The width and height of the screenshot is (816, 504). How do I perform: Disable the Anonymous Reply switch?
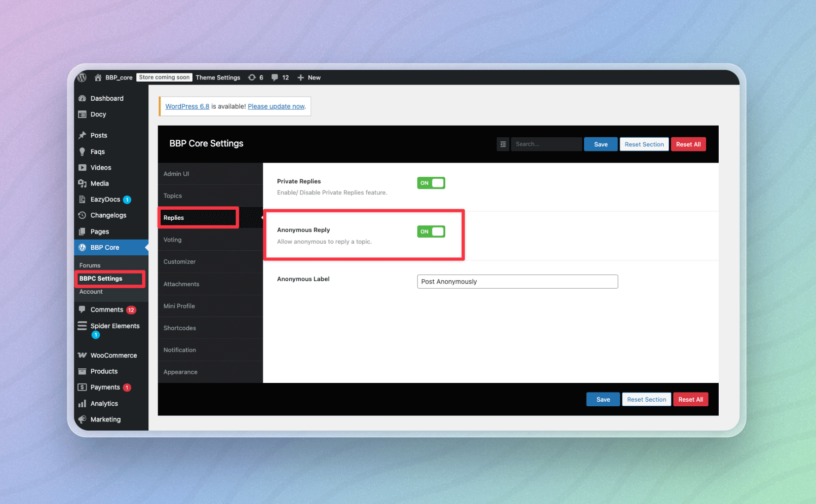click(431, 231)
